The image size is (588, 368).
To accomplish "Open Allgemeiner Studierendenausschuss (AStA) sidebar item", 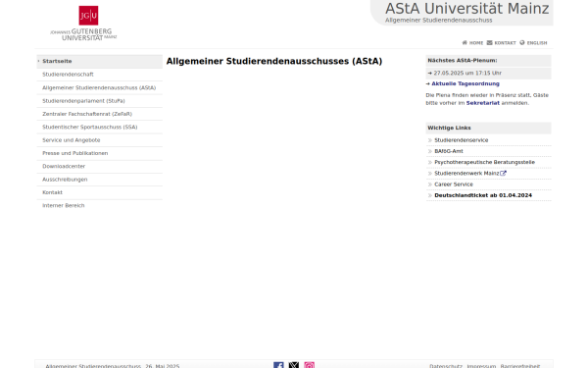I will click(x=99, y=87).
